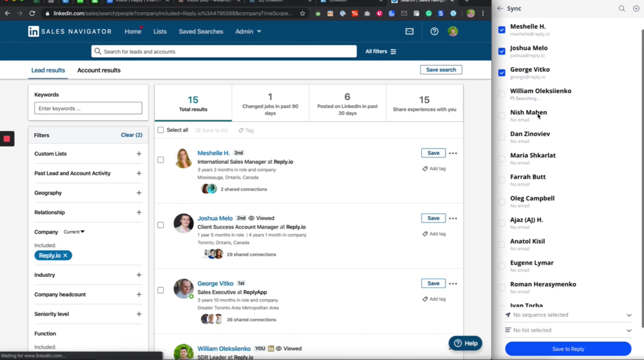
Task: Uncheck Joshua Melo in Sync list
Action: point(502,51)
